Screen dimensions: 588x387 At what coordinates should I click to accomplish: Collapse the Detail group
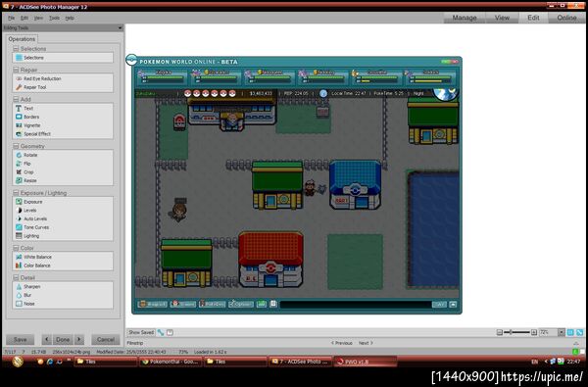pos(16,278)
